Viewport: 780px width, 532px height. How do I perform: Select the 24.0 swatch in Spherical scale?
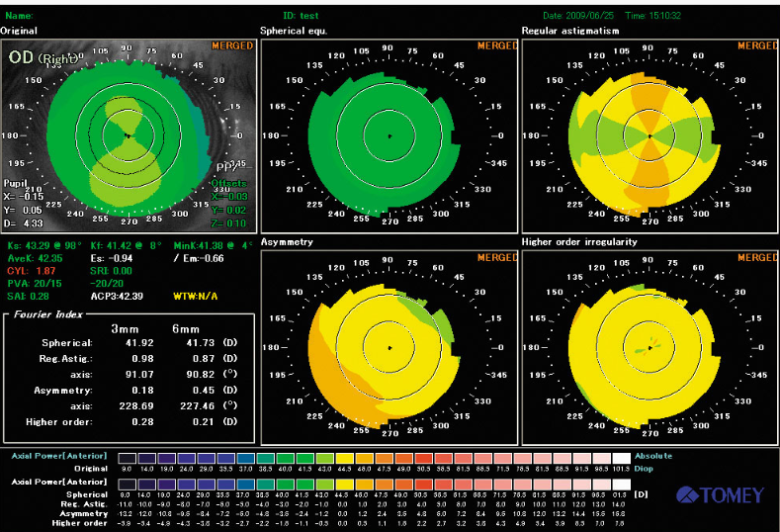[186, 485]
